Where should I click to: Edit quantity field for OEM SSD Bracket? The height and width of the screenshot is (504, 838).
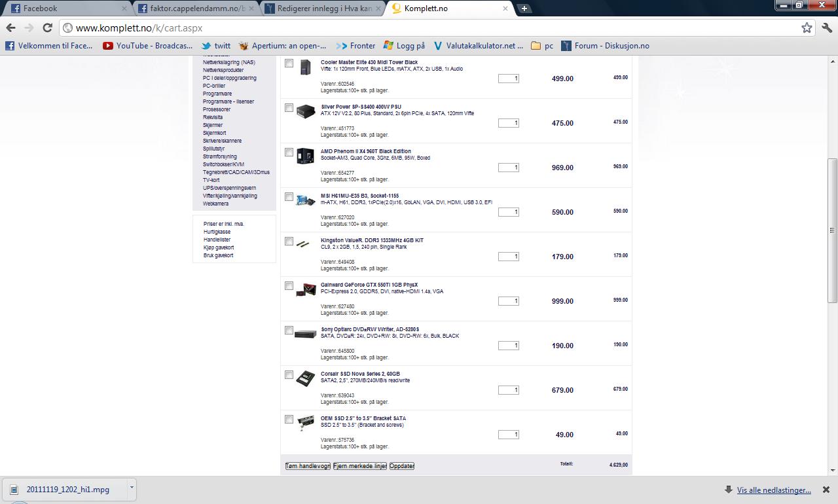[508, 435]
